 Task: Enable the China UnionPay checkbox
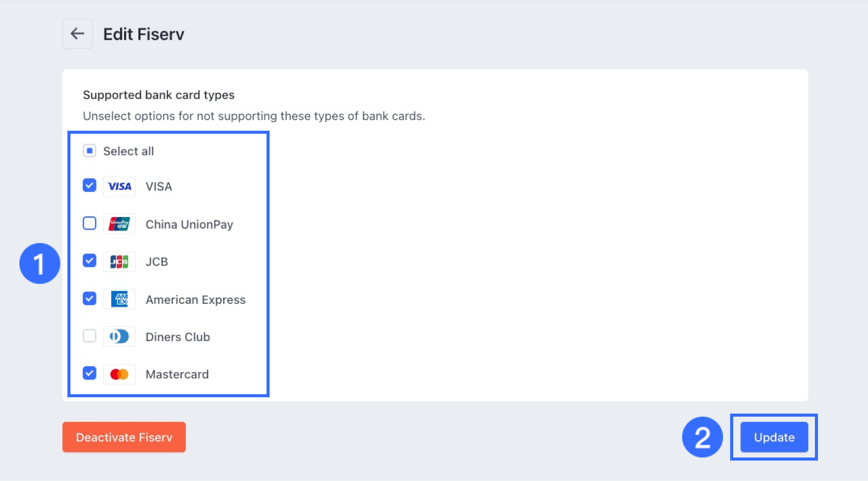pyautogui.click(x=89, y=223)
